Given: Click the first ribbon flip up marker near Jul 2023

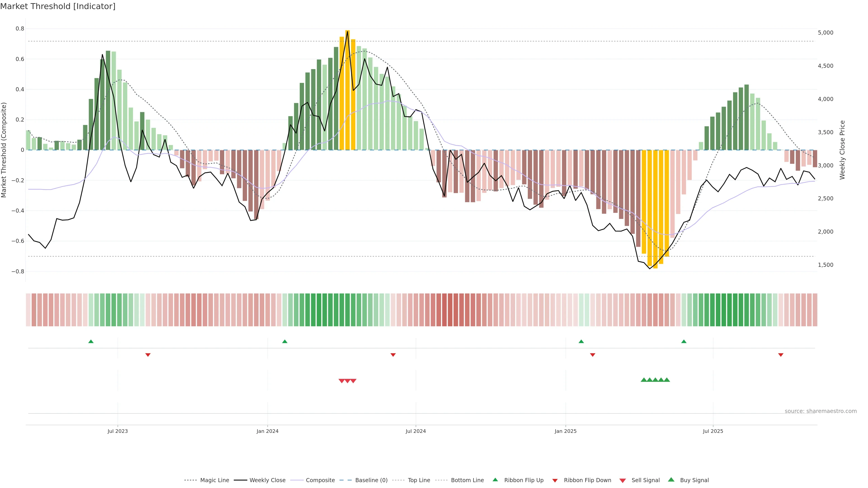Looking at the screenshot, I should click(91, 342).
